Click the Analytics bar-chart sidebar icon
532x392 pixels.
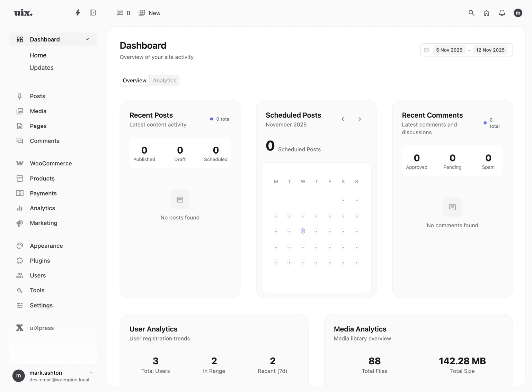click(x=20, y=208)
